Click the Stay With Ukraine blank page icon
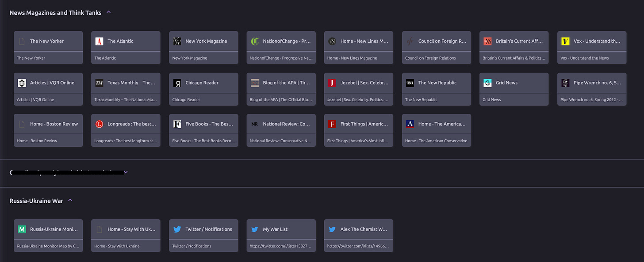This screenshot has height=262, width=644. (x=99, y=229)
